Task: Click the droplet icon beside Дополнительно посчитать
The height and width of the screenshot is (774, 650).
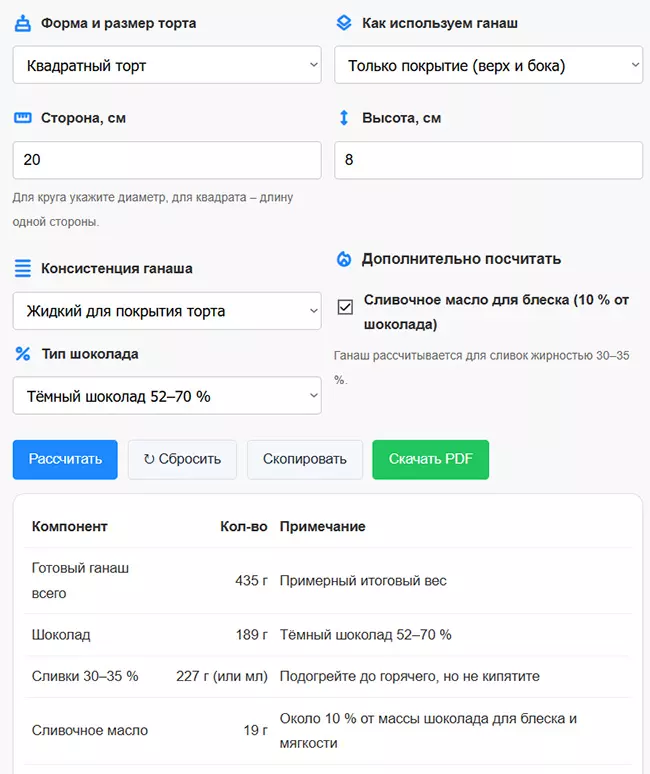Action: [344, 259]
